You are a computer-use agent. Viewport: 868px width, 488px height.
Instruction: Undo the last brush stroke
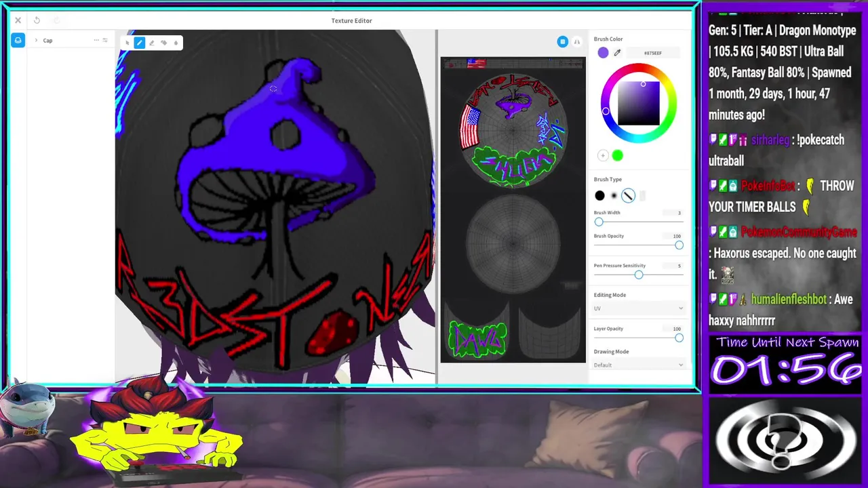(x=37, y=20)
